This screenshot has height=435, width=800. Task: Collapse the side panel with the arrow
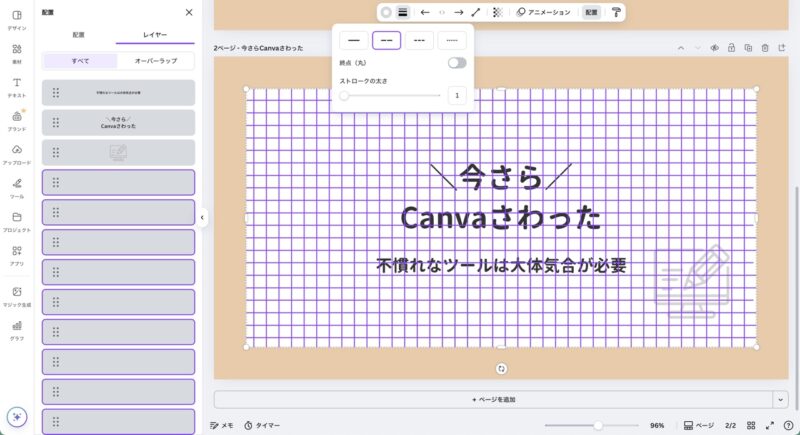click(202, 218)
